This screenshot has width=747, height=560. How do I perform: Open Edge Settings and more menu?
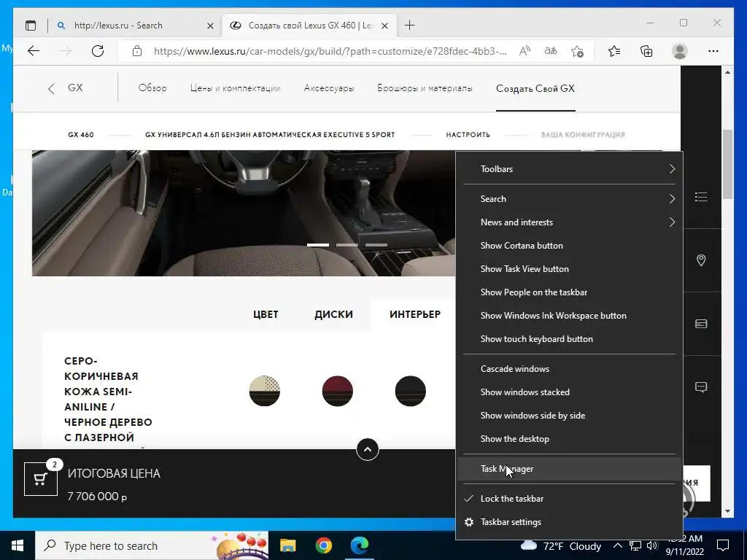click(713, 51)
